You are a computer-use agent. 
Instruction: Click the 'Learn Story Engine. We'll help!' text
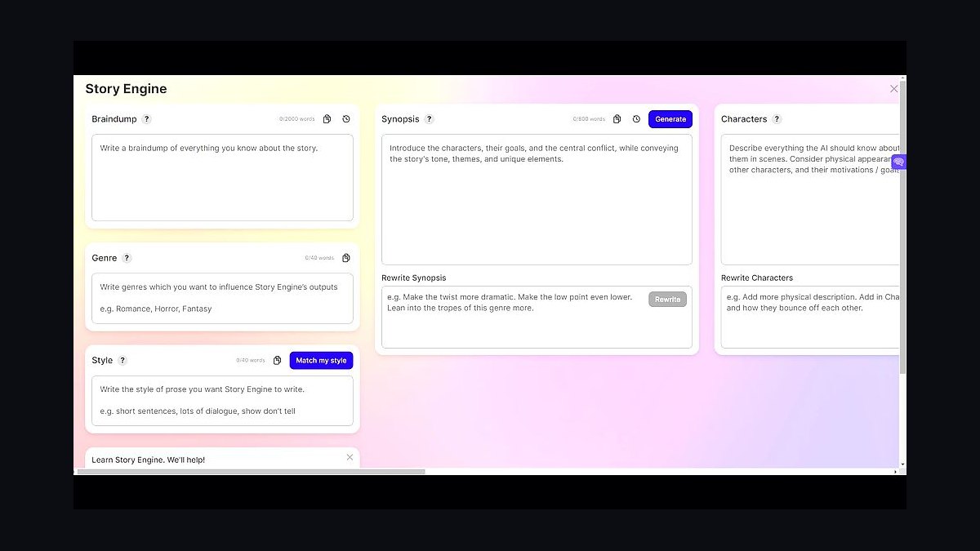pyautogui.click(x=149, y=460)
